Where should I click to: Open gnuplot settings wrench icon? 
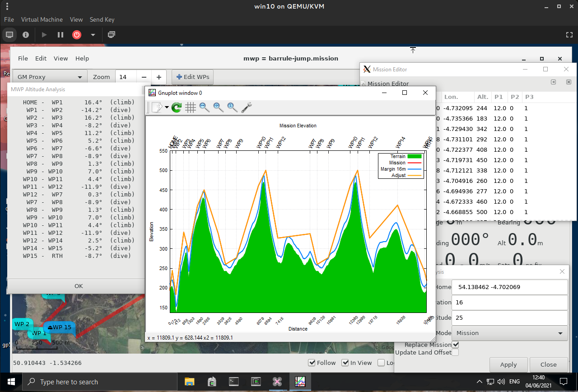(247, 107)
